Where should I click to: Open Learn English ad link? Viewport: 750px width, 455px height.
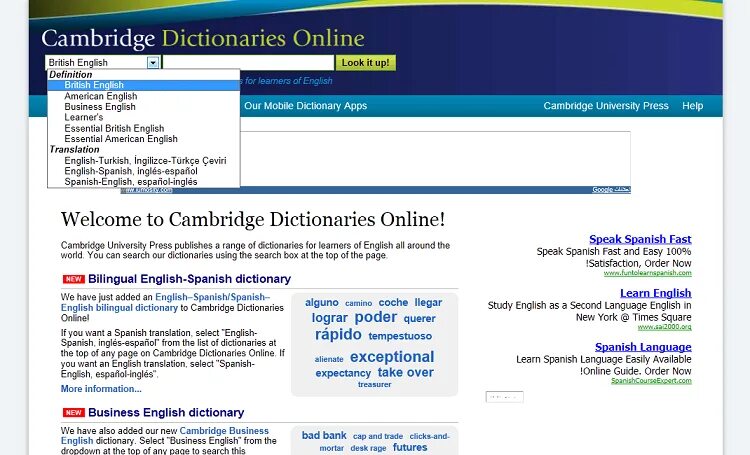click(655, 293)
